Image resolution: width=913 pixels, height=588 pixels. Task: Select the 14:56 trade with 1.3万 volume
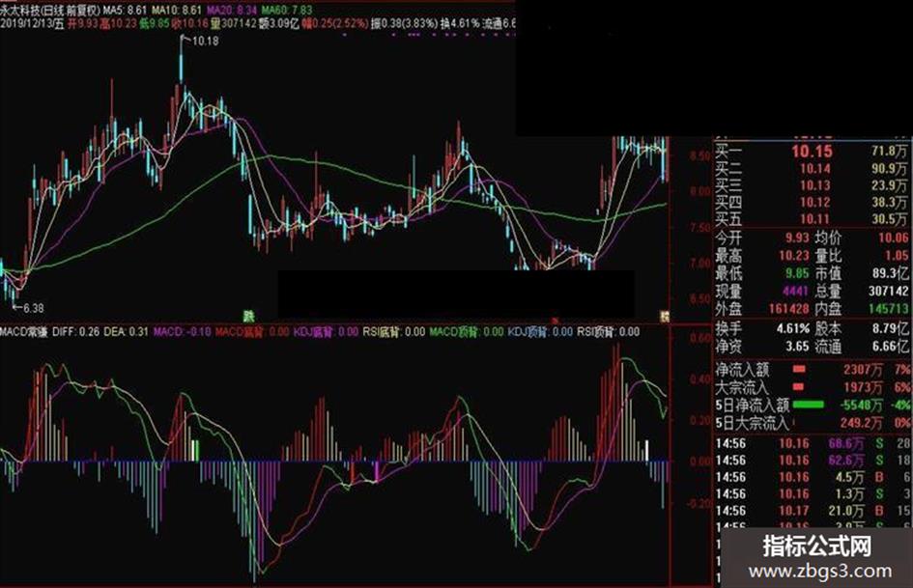[x=813, y=494]
